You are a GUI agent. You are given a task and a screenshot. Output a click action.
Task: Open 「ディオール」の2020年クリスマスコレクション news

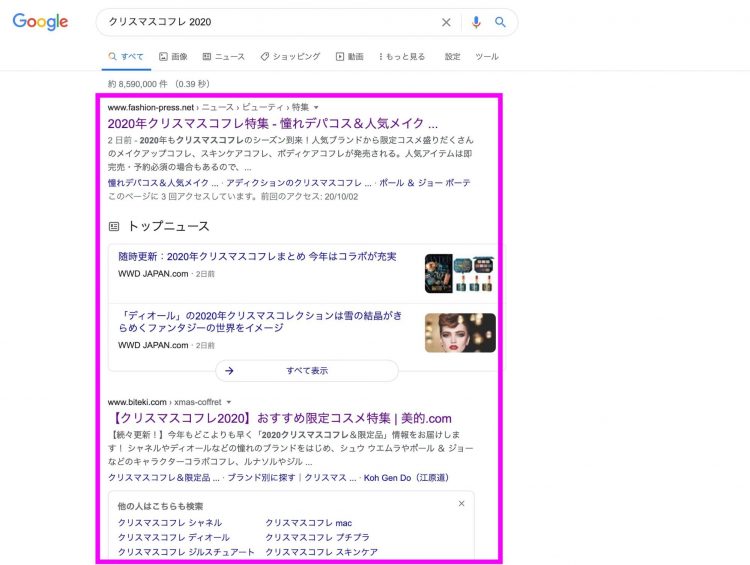pos(260,321)
